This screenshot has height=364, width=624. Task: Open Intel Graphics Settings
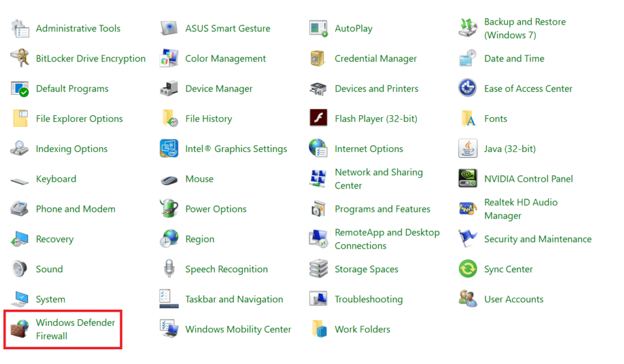235,148
